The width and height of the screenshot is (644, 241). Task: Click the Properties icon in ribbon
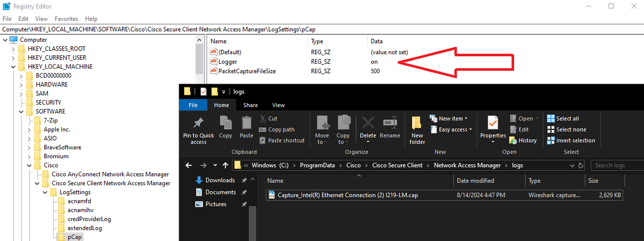coord(493,123)
